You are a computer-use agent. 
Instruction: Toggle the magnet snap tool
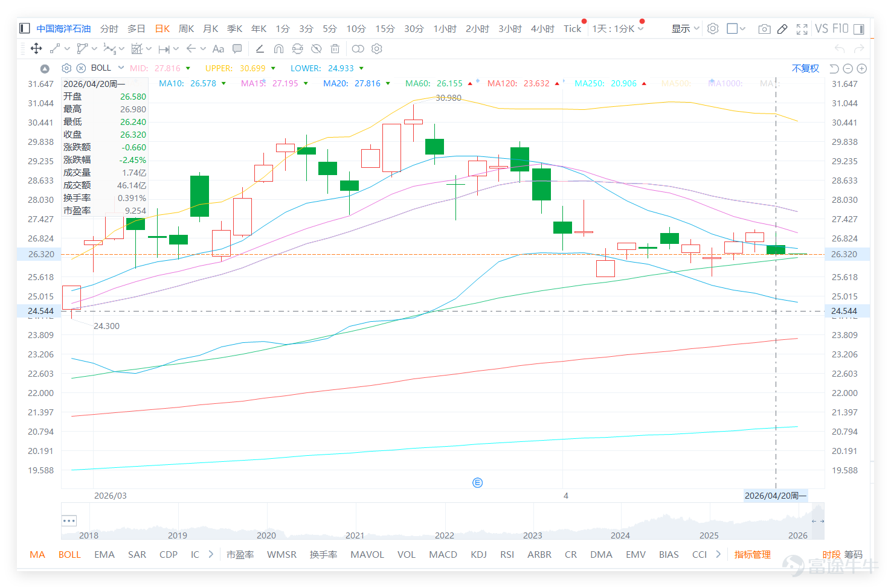(x=278, y=49)
